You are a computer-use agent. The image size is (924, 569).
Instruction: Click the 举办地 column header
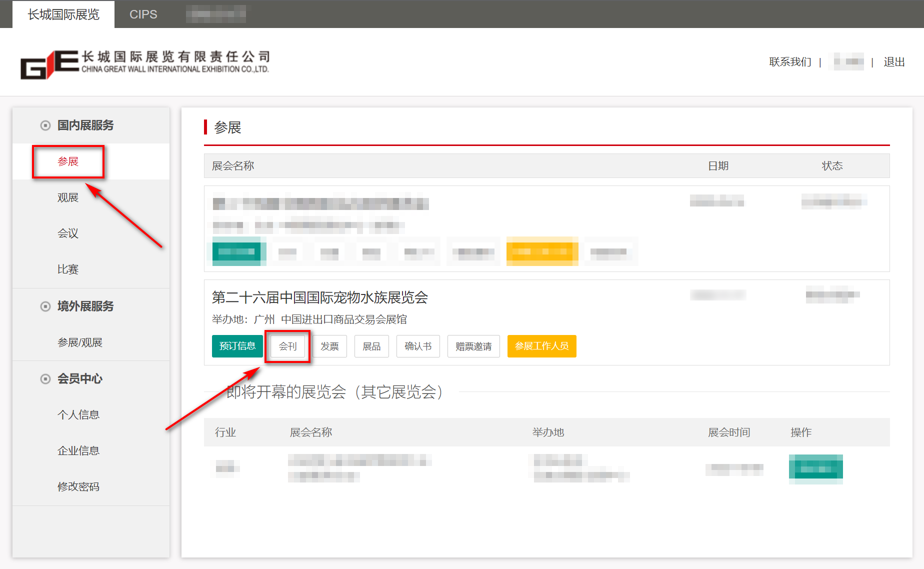[x=548, y=432]
